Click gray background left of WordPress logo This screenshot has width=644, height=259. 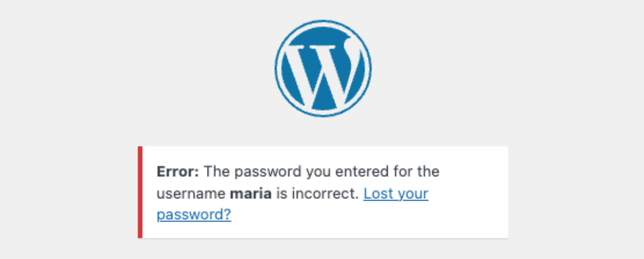click(135, 68)
